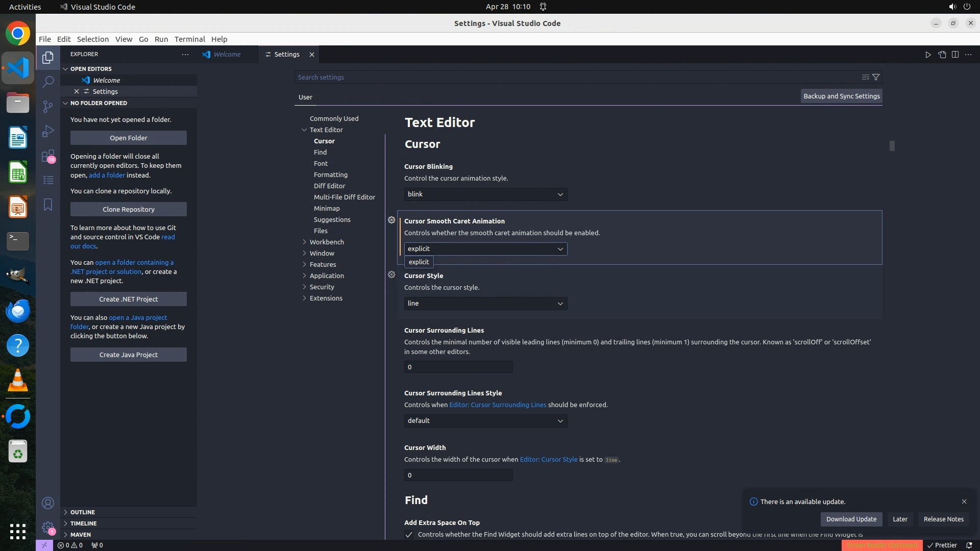
Task: Click the Clone Repository button
Action: pos(129,209)
